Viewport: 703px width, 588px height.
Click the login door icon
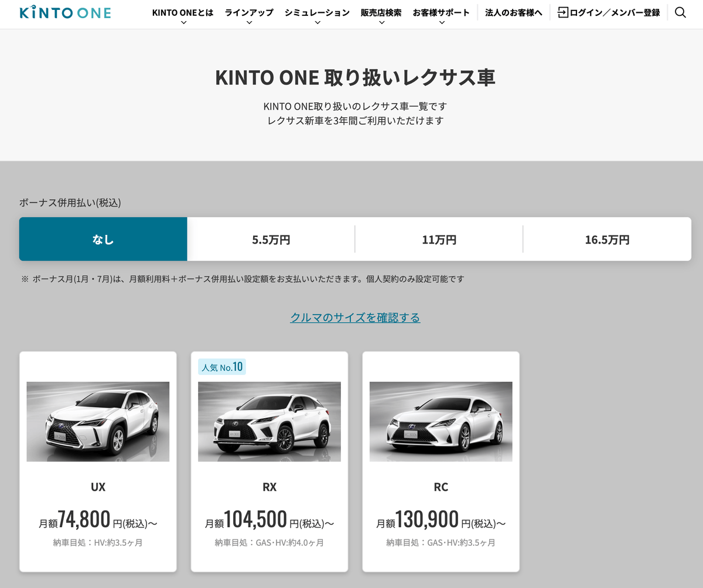[562, 12]
